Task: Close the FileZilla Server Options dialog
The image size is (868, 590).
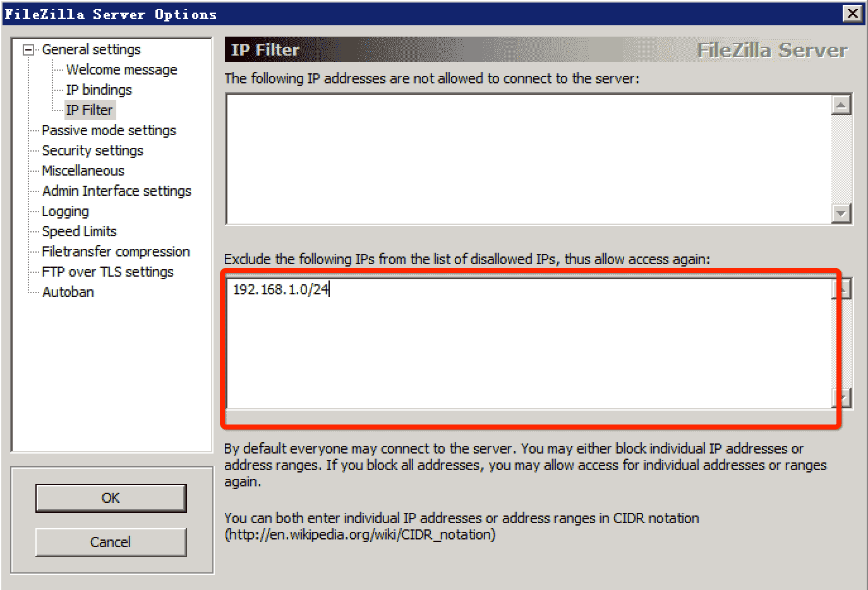Action: tap(852, 13)
